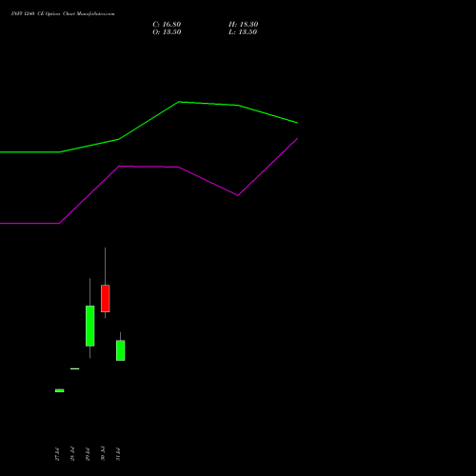The width and height of the screenshot is (476, 476).
Task: Click the '28 Jul' date axis label
Action: pos(72,454)
